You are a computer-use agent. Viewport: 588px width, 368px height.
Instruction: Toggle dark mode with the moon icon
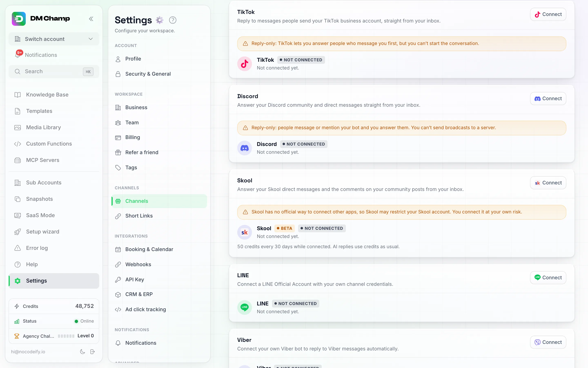83,352
